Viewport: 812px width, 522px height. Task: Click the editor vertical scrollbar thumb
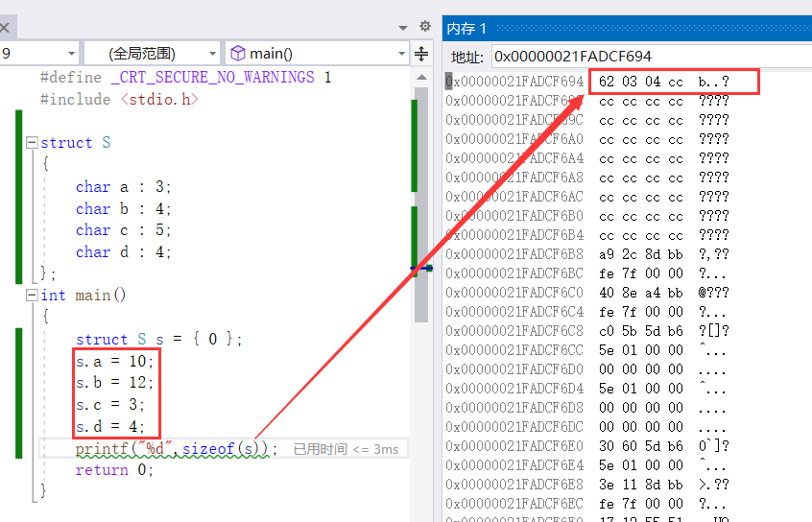point(421,204)
